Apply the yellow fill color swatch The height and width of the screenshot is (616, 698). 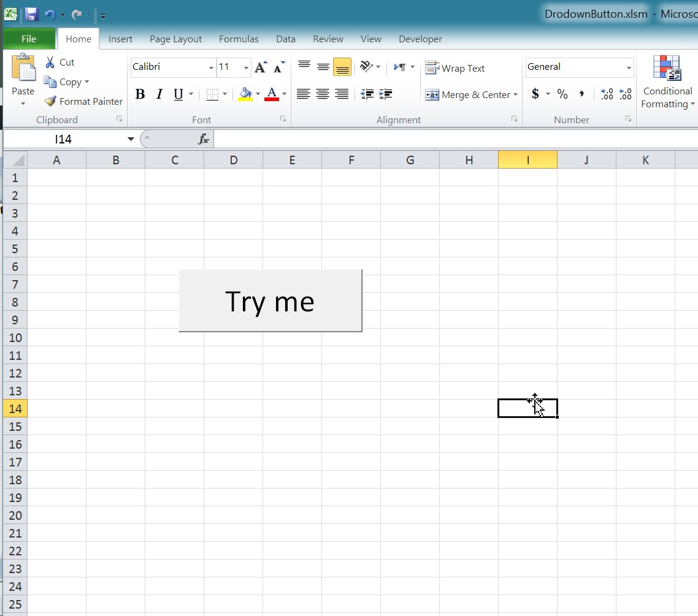tap(245, 94)
